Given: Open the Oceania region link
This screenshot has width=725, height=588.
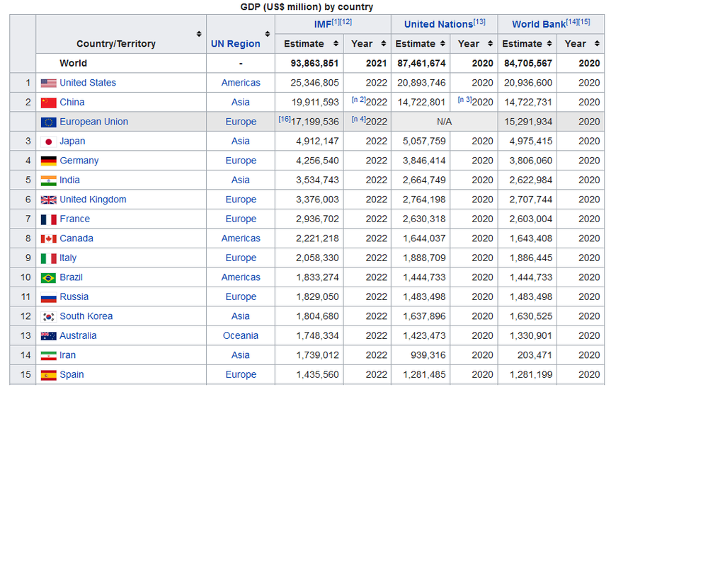Looking at the screenshot, I should pos(241,335).
